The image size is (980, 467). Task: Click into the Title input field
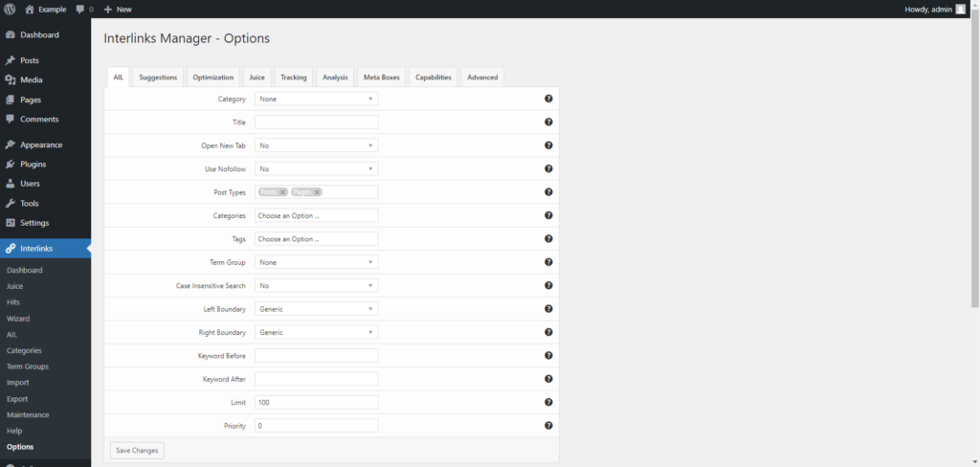tap(316, 122)
